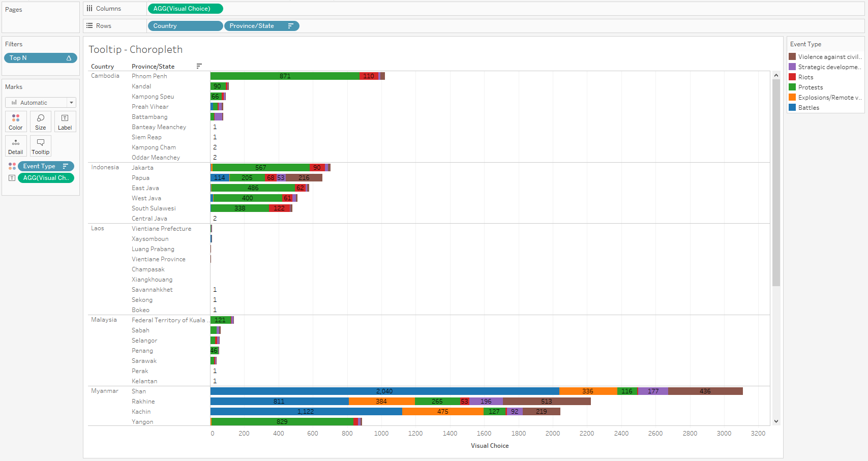This screenshot has width=868, height=461.
Task: Click the Size marks button
Action: tap(41, 121)
